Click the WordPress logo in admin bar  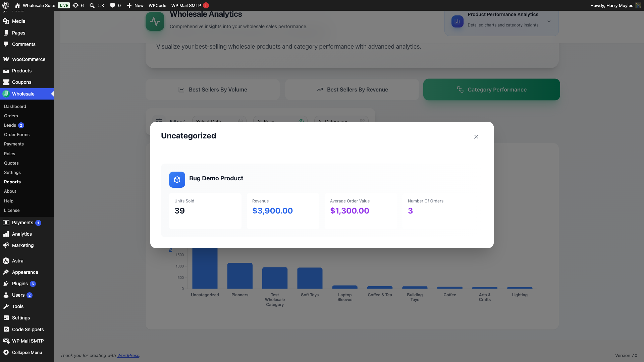point(6,5)
